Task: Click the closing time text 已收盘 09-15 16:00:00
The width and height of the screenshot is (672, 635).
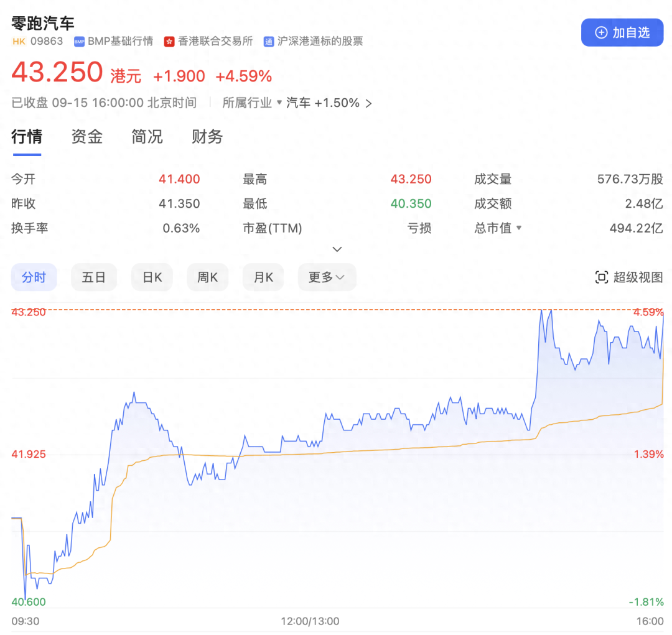Action: pyautogui.click(x=78, y=103)
